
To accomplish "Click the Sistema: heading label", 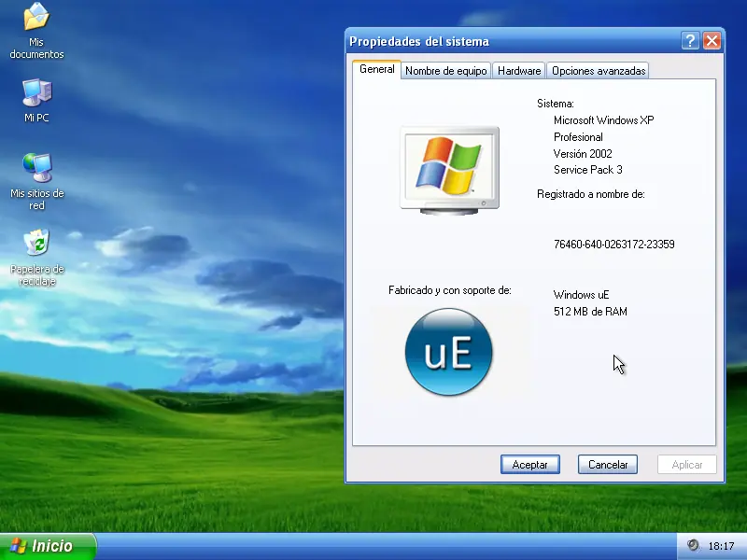I will pos(555,104).
